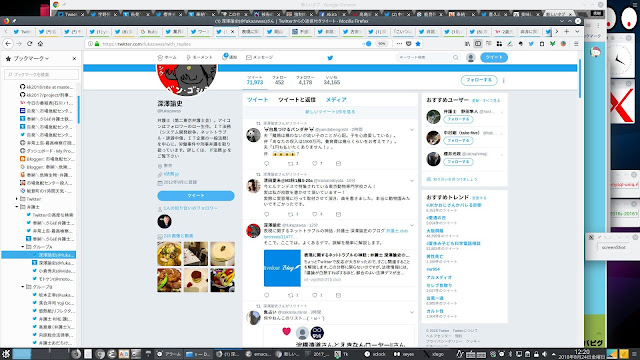This screenshot has height=360, width=640.
Task: Click the 90% zoom level indicator
Action: point(381,44)
